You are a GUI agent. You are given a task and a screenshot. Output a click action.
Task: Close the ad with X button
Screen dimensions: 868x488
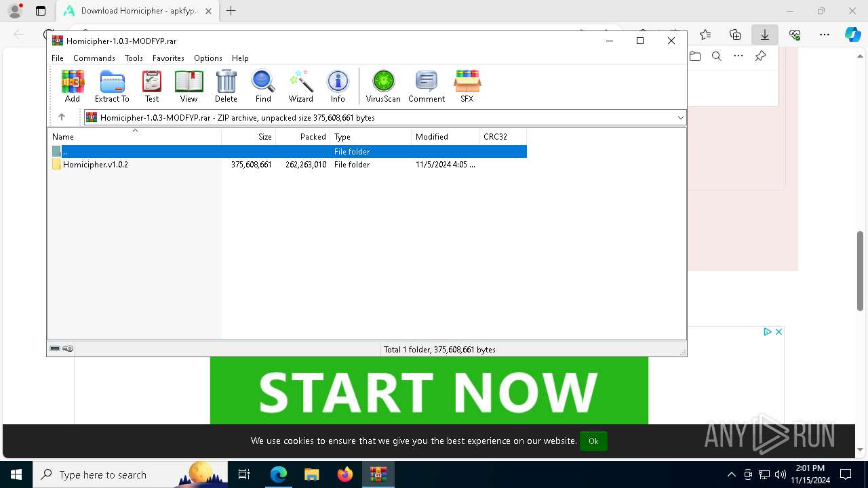tap(778, 331)
